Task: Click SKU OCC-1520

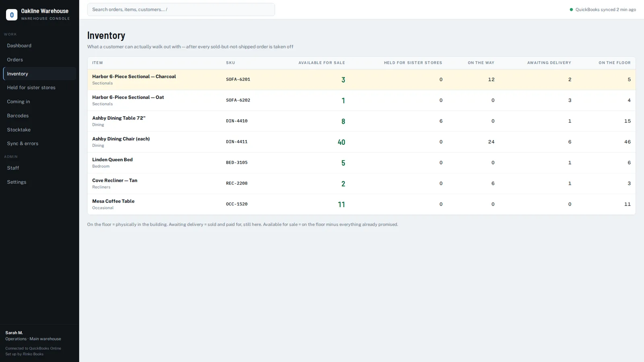Action: pos(237,204)
